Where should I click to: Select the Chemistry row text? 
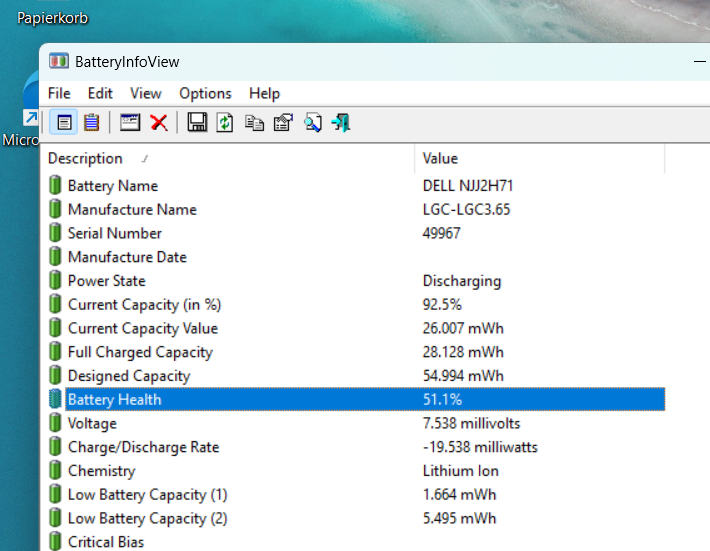click(x=101, y=471)
